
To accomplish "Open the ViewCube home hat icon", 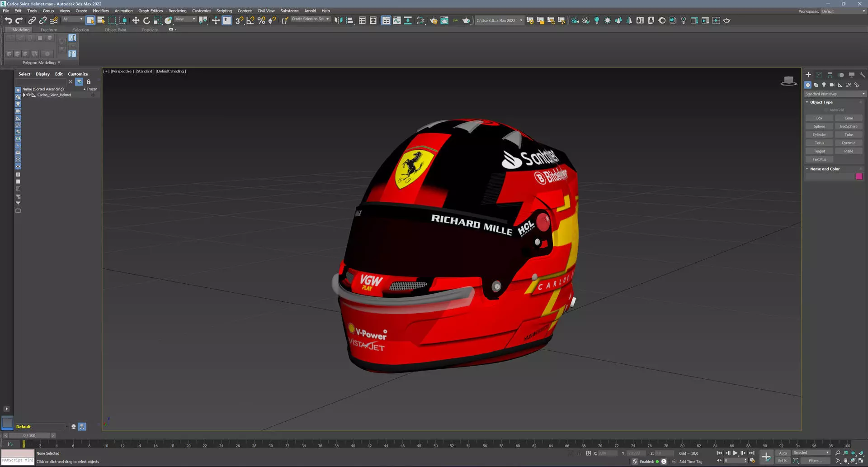I will click(788, 81).
